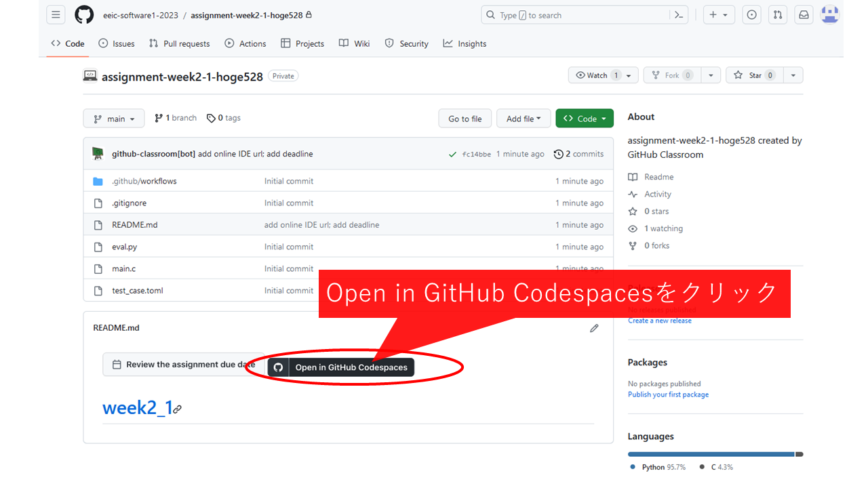
Task: Click the user avatar profile icon
Action: pos(830,15)
